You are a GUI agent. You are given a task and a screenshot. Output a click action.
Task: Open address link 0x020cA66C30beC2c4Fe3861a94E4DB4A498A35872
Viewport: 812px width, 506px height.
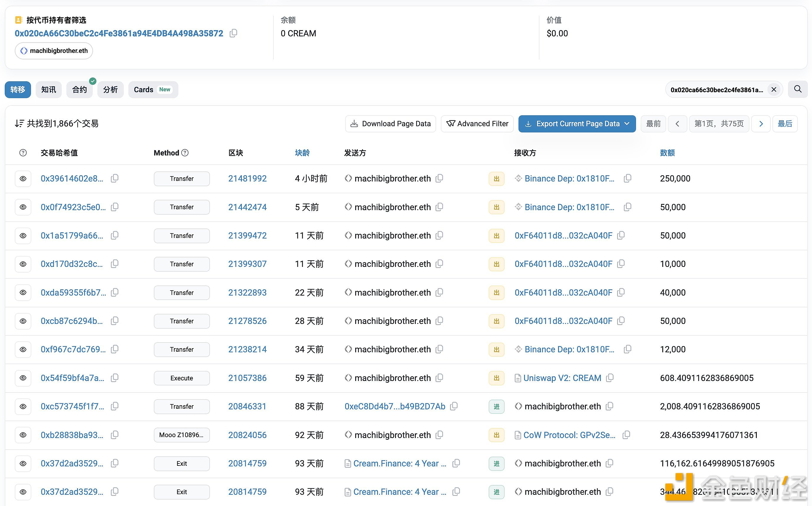point(119,33)
